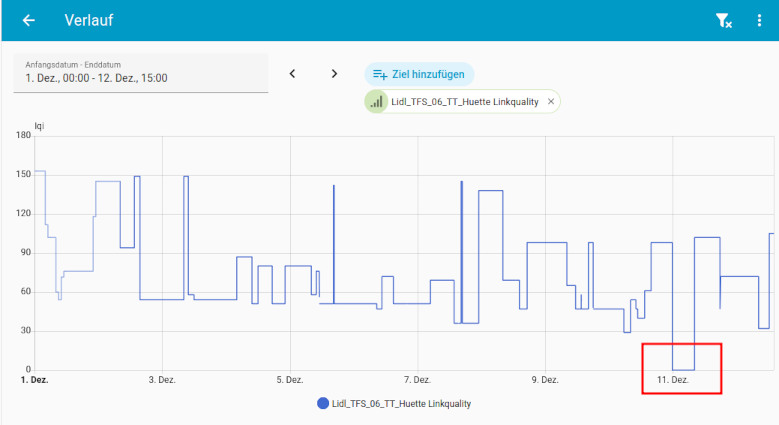This screenshot has height=425, width=779.
Task: Click the 3. Dez. axis label
Action: [x=162, y=380]
